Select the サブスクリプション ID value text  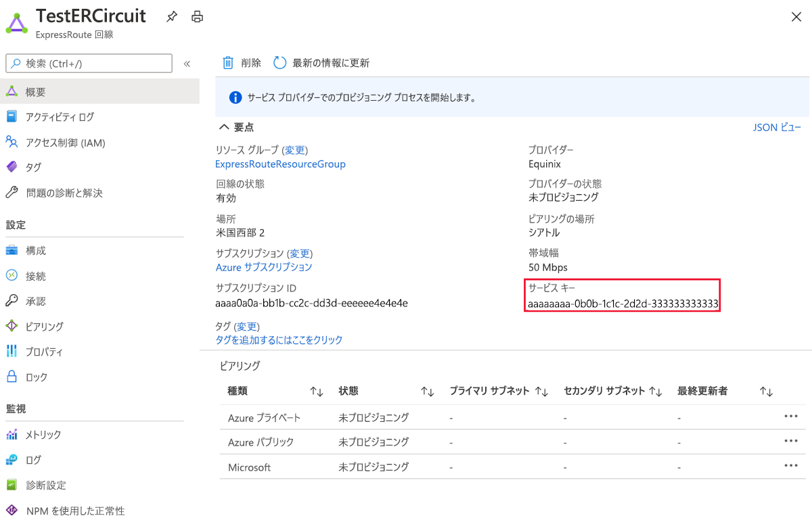point(311,303)
